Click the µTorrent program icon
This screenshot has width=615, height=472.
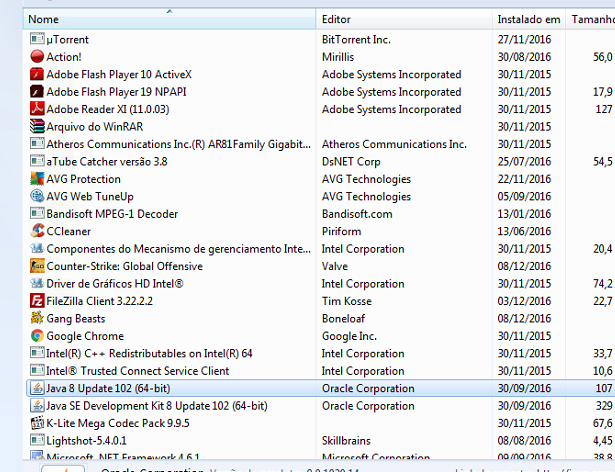(x=37, y=39)
